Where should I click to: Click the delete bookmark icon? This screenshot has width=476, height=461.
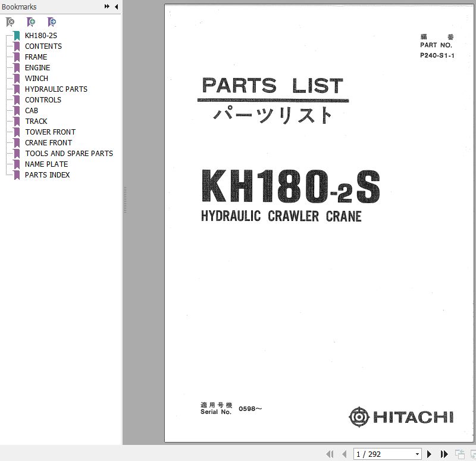click(10, 22)
